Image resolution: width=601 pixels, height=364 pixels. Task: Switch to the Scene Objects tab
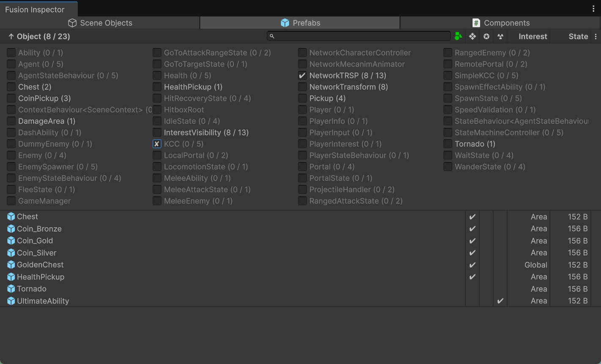100,23
